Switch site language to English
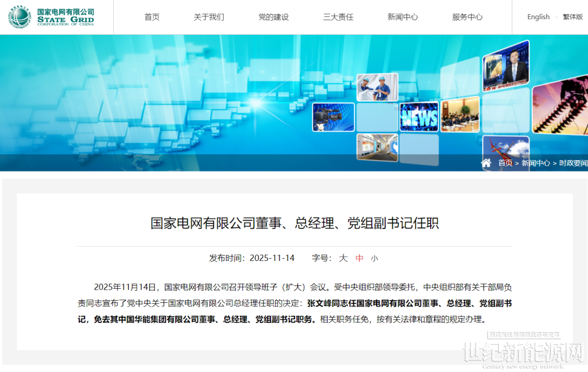This screenshot has height=372, width=588. 538,17
